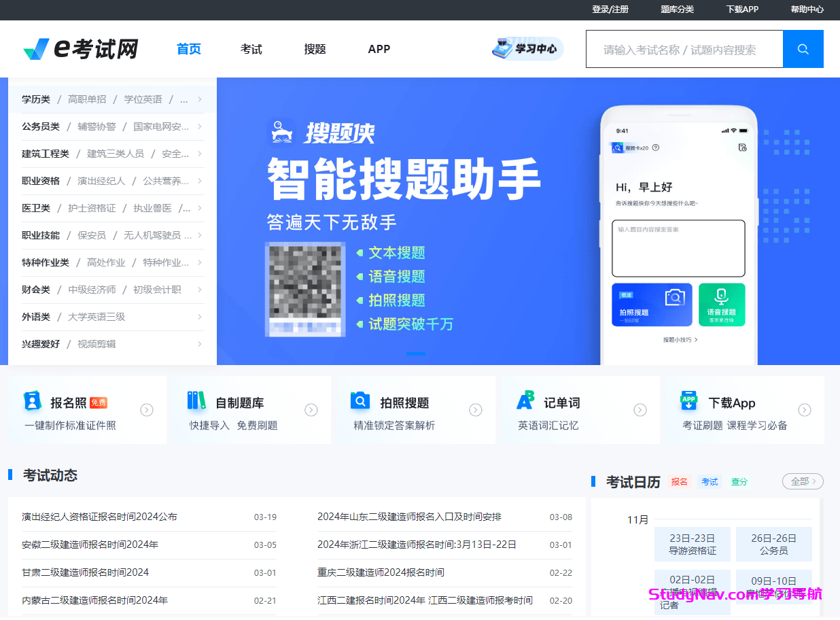The width and height of the screenshot is (840, 620).
Task: Click the e考试网 site logo
Action: 80,48
